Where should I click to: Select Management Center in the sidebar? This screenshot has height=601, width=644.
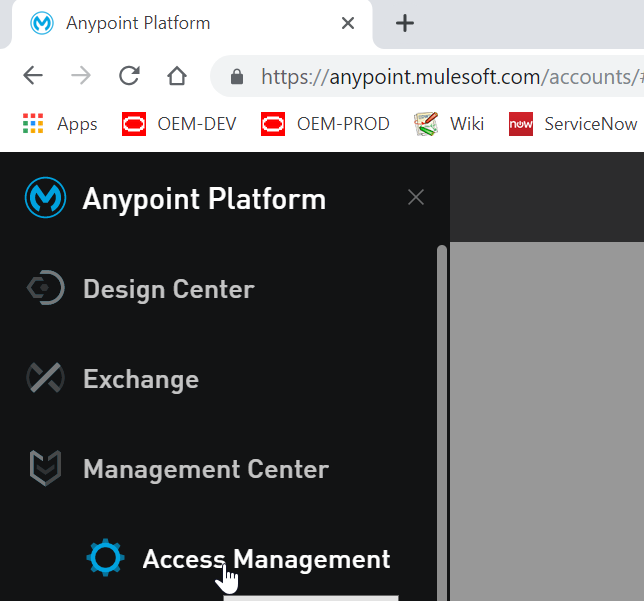(205, 469)
